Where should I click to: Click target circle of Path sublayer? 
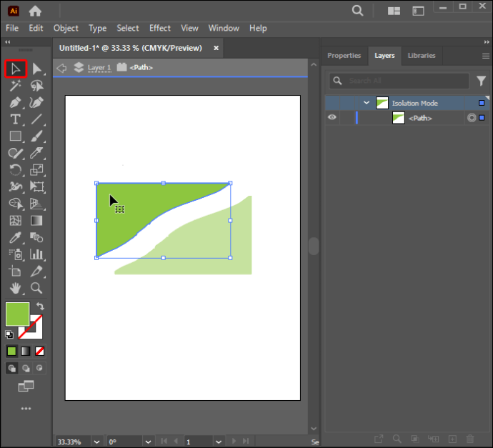click(472, 118)
